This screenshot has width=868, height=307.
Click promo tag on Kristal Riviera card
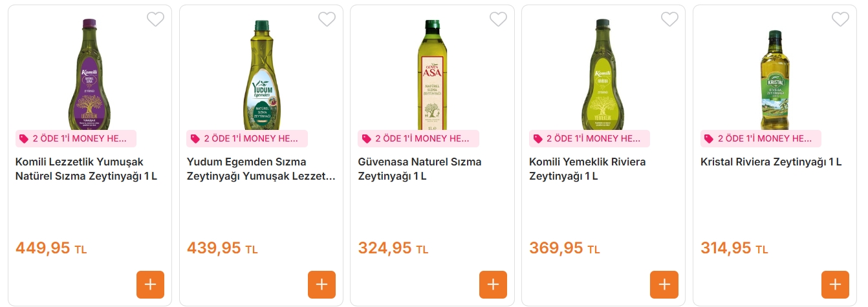point(761,138)
